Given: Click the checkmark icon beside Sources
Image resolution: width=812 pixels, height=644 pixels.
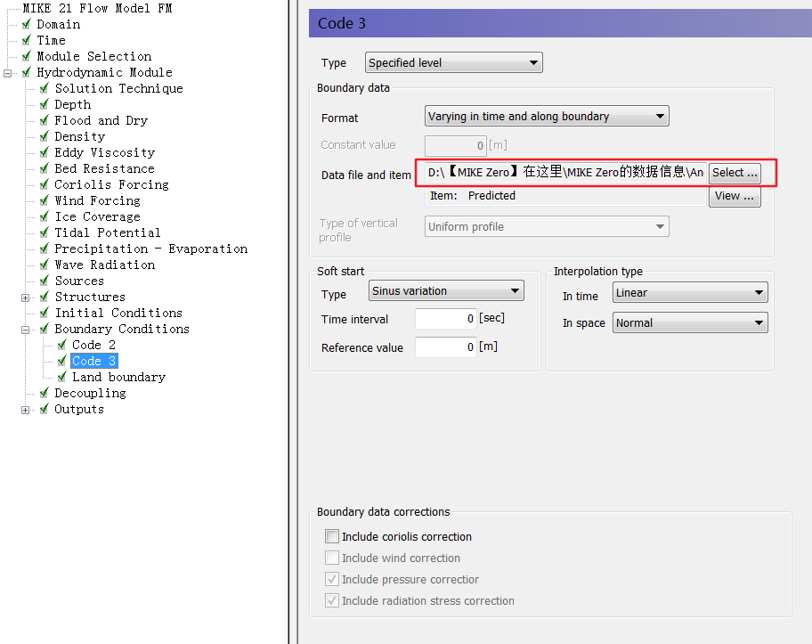Looking at the screenshot, I should pyautogui.click(x=45, y=281).
